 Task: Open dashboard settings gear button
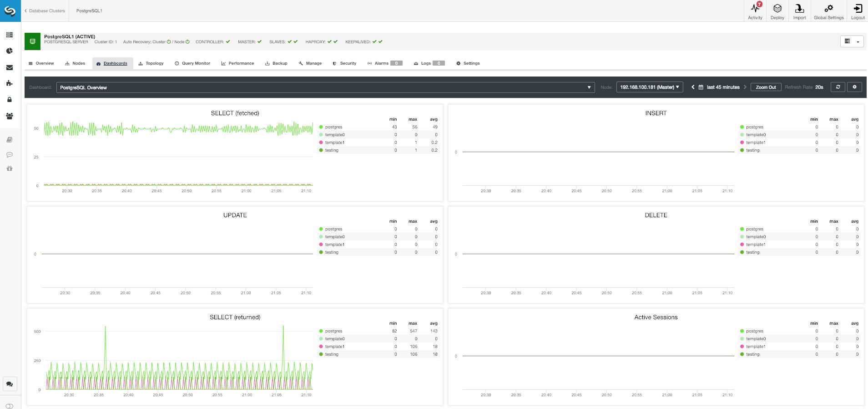pos(854,87)
